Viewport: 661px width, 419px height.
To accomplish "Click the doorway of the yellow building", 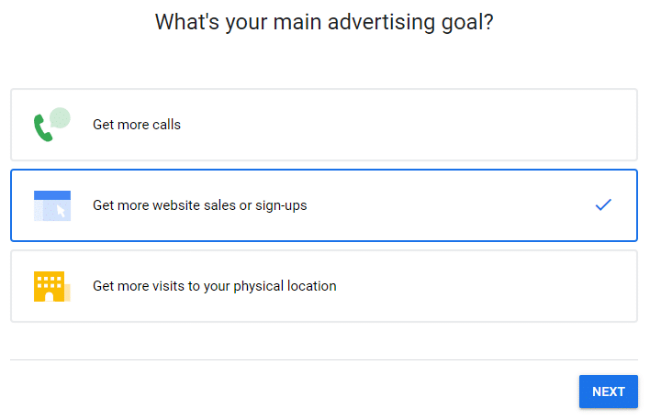I will click(49, 298).
